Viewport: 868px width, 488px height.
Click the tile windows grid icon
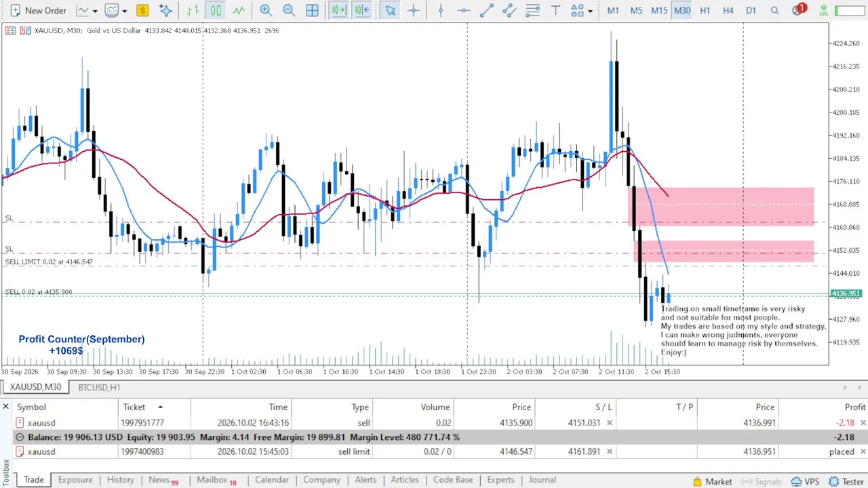(x=312, y=10)
